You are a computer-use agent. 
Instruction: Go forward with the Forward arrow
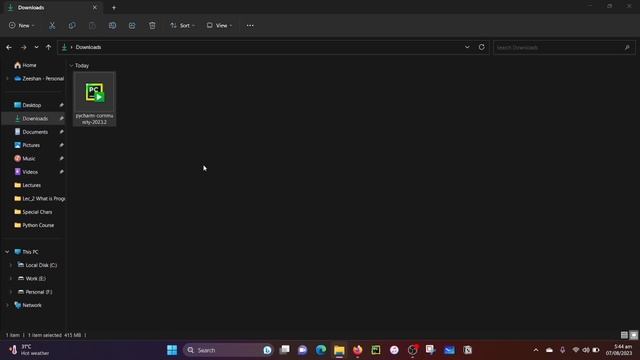click(23, 47)
